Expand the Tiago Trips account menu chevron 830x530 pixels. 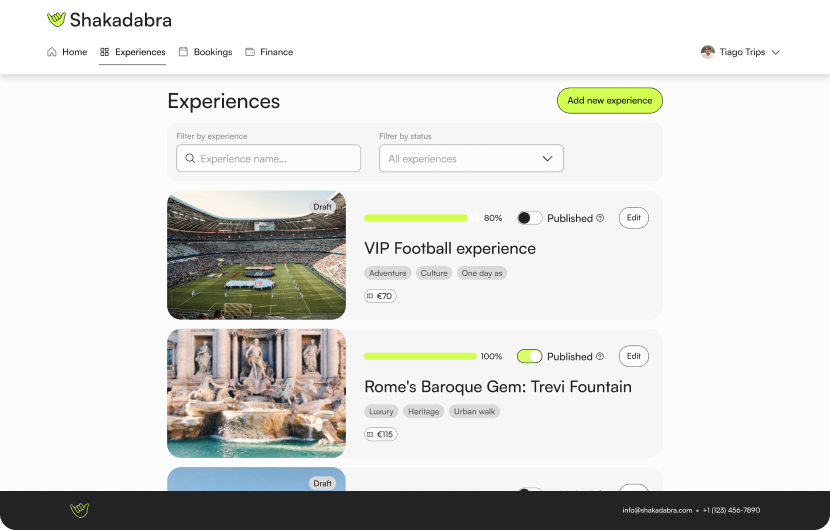[x=776, y=52]
